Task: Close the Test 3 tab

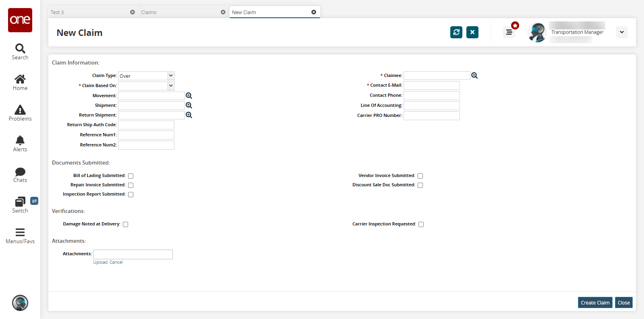Action: point(133,12)
